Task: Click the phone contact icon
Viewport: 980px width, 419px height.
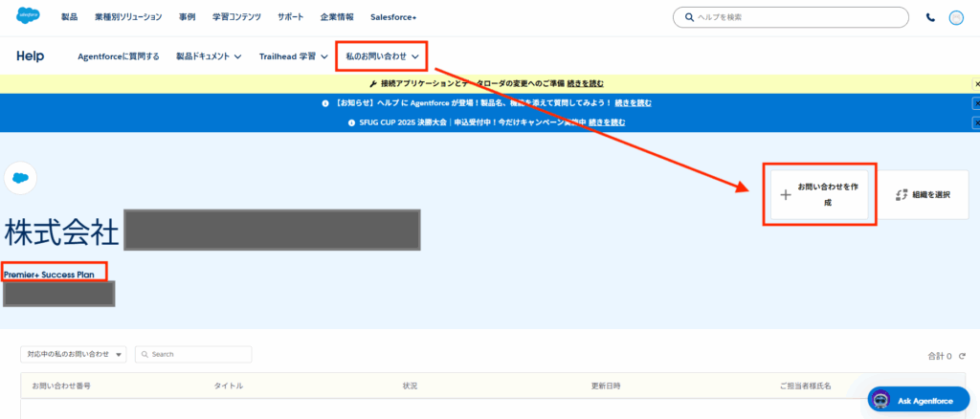Action: point(931,17)
